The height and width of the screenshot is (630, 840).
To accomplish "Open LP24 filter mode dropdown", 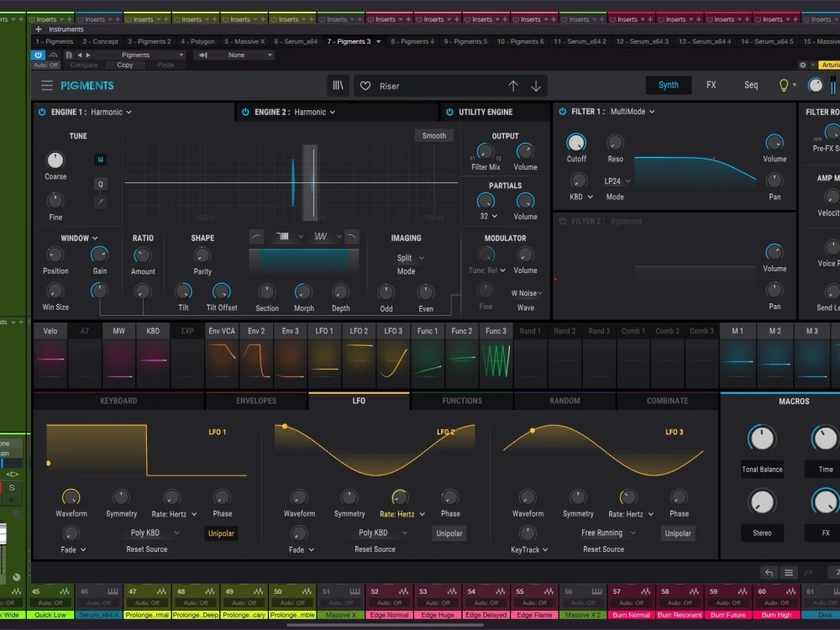I will point(617,181).
